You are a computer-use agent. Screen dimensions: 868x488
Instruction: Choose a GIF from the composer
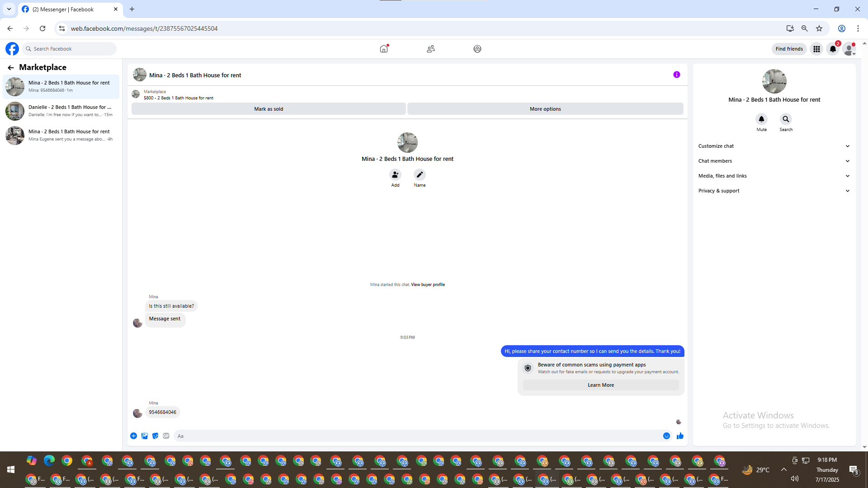coord(166,436)
